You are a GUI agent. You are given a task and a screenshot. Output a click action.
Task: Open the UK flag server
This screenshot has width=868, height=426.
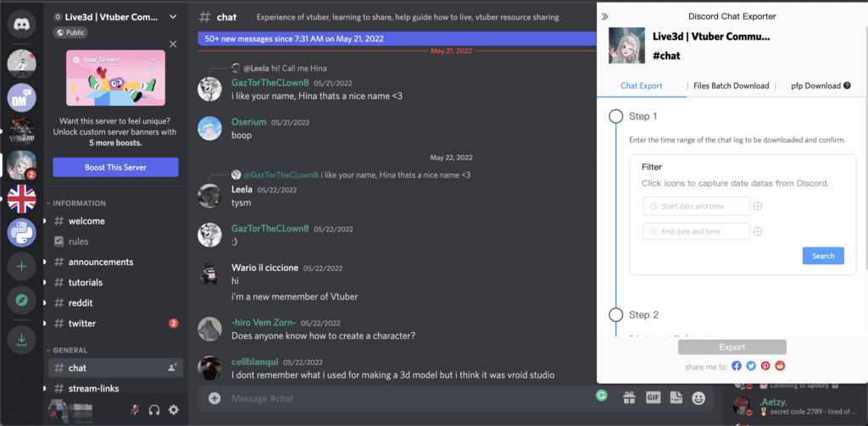coord(21,199)
